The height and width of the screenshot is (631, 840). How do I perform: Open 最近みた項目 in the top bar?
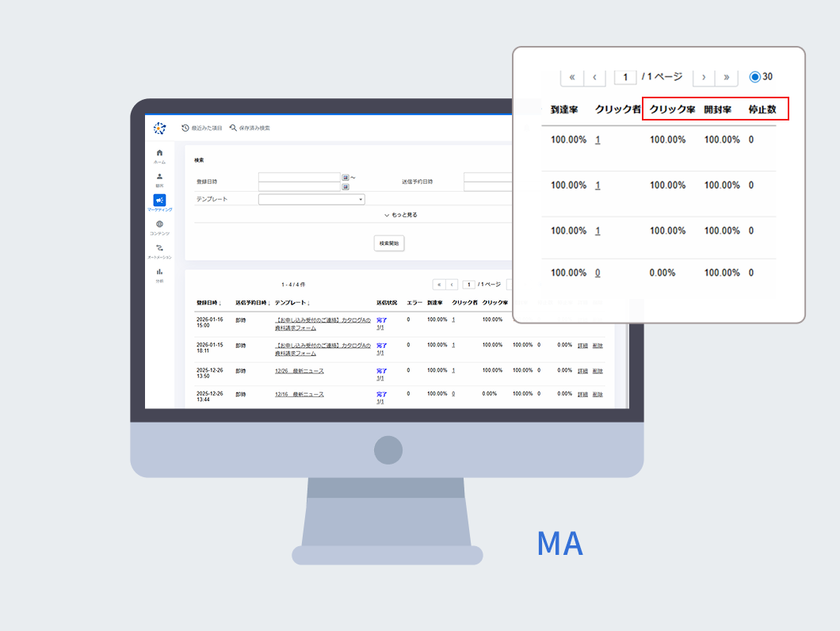[x=203, y=128]
